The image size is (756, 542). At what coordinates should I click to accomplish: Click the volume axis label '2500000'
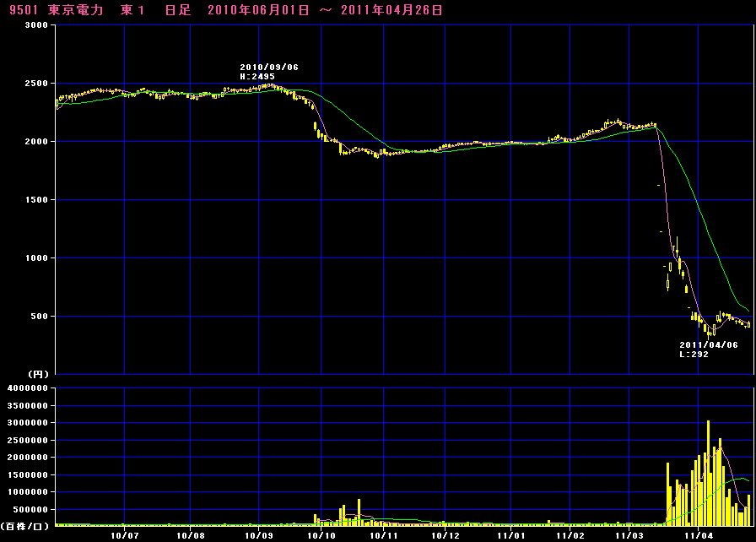click(28, 440)
